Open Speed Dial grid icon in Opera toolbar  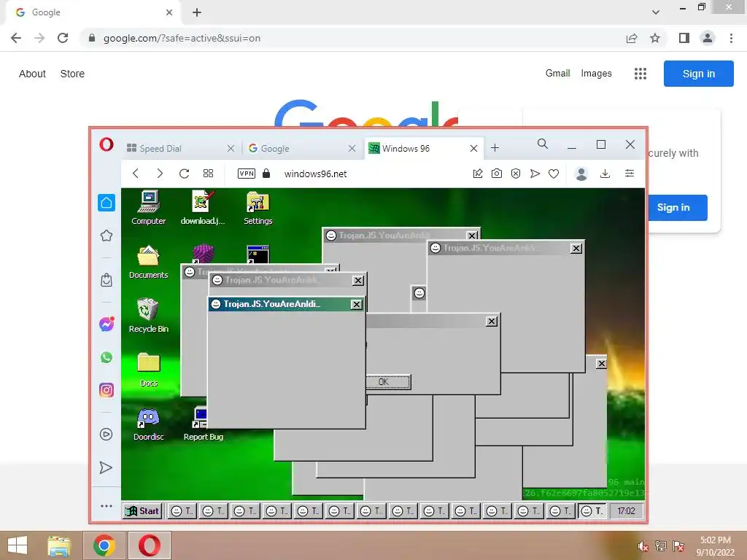208,174
